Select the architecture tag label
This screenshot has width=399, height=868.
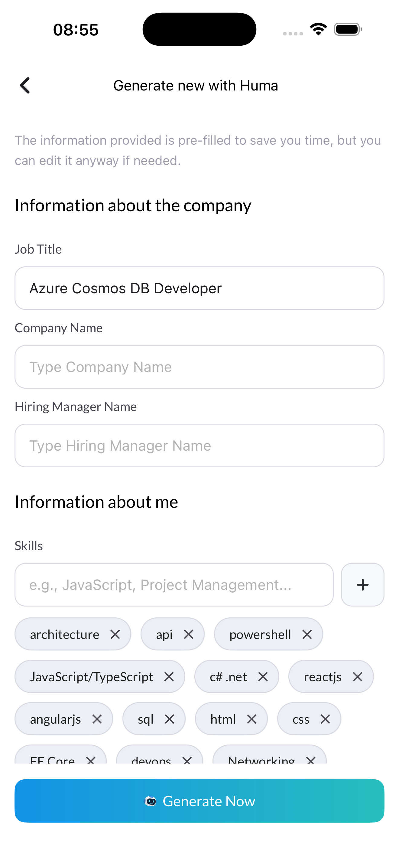tap(65, 634)
